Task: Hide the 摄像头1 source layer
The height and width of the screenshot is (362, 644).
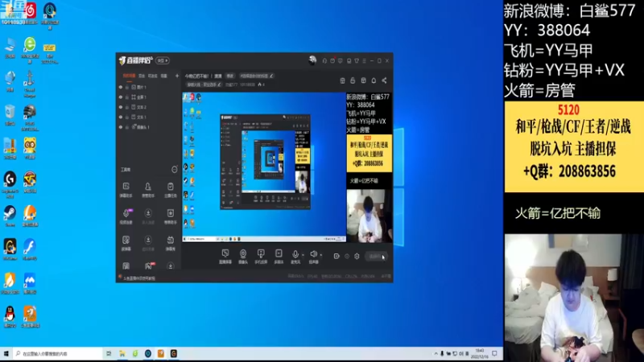Action: (120, 127)
